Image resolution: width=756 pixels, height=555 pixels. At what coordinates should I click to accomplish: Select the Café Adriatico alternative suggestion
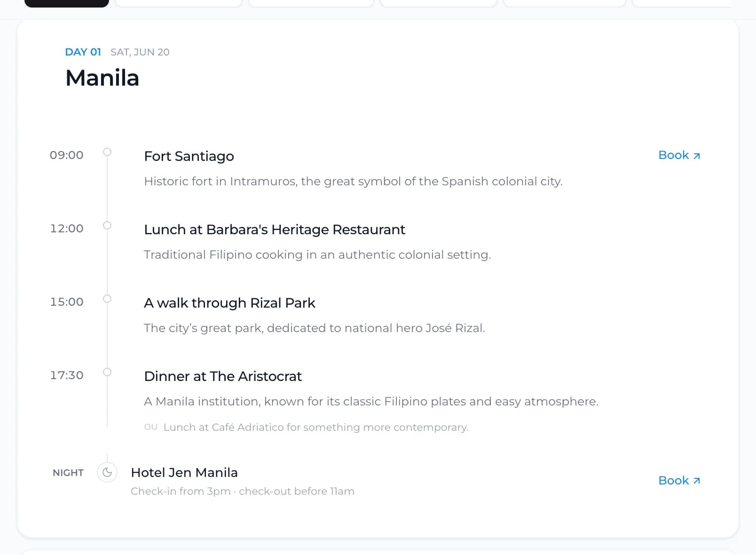point(306,427)
